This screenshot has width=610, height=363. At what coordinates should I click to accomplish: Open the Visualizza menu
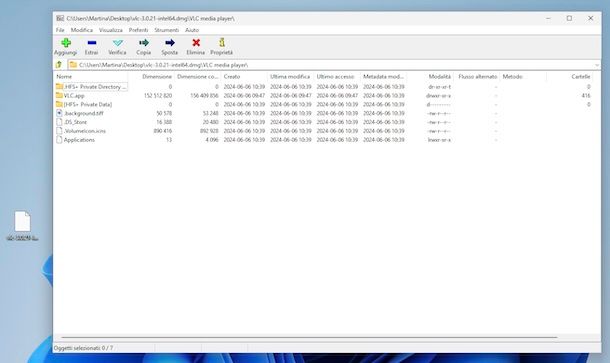click(x=110, y=30)
